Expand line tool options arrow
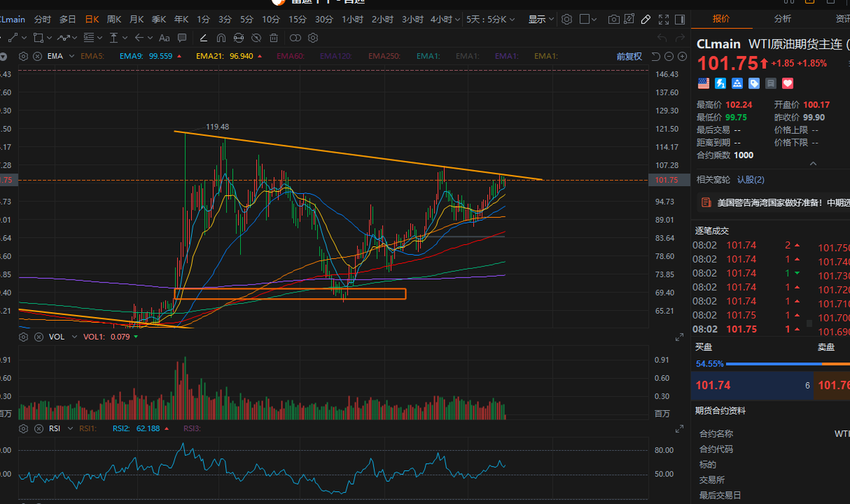 [24, 38]
